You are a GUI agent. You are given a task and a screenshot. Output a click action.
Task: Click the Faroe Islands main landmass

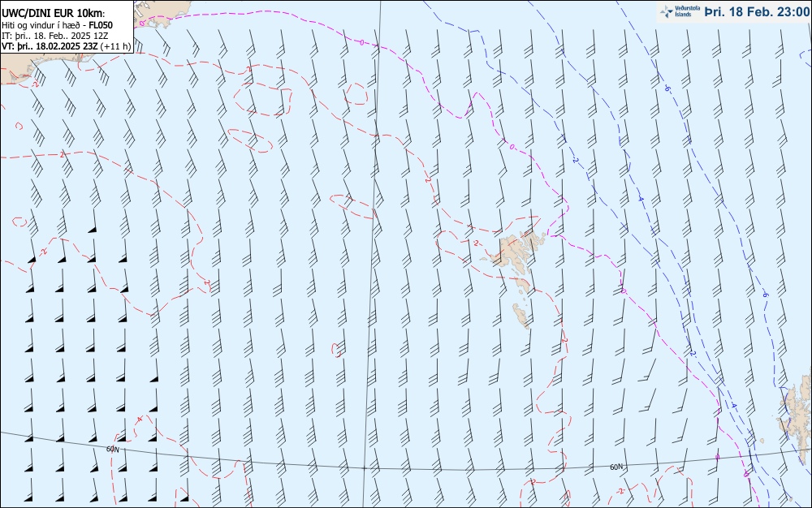pos(514,251)
